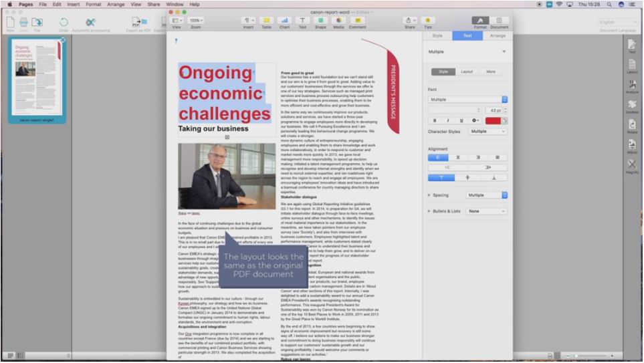Click the File icon in the background window toolbar
The width and height of the screenshot is (644, 363).
click(37, 22)
